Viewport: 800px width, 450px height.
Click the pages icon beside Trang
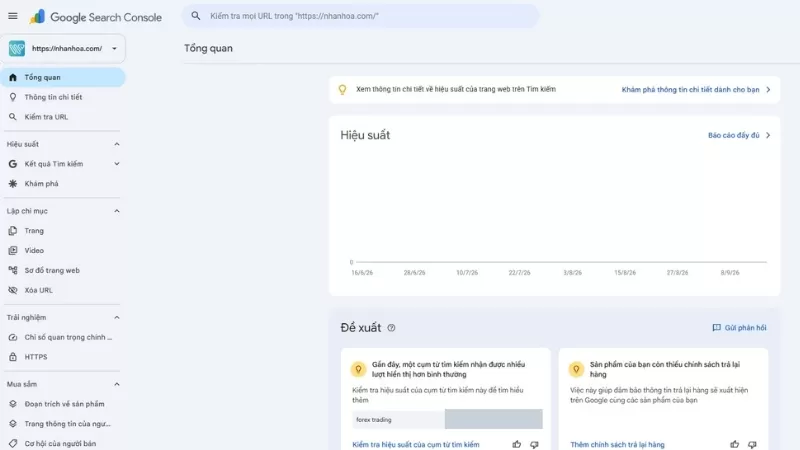[x=13, y=231]
